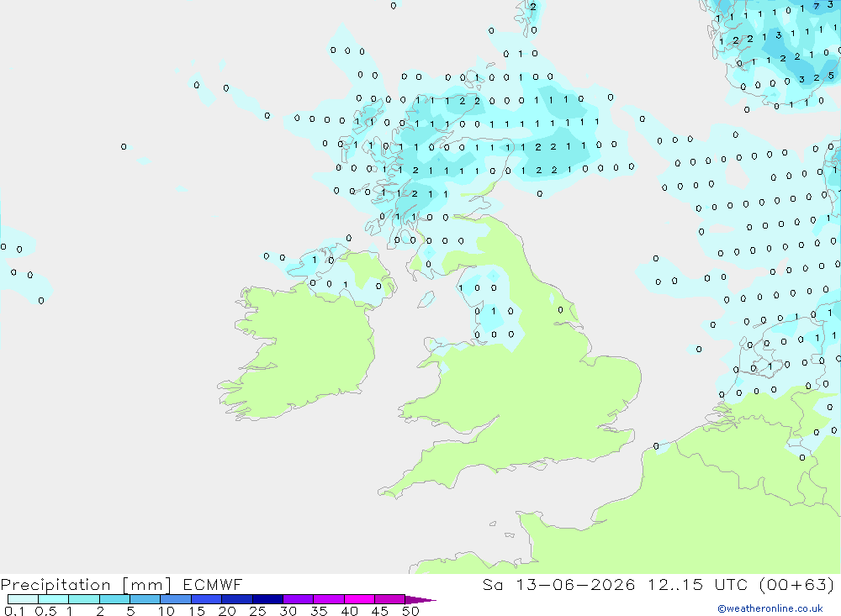The image size is (841, 616).
Task: Click the '10' legend scale label
Action: pos(167,611)
